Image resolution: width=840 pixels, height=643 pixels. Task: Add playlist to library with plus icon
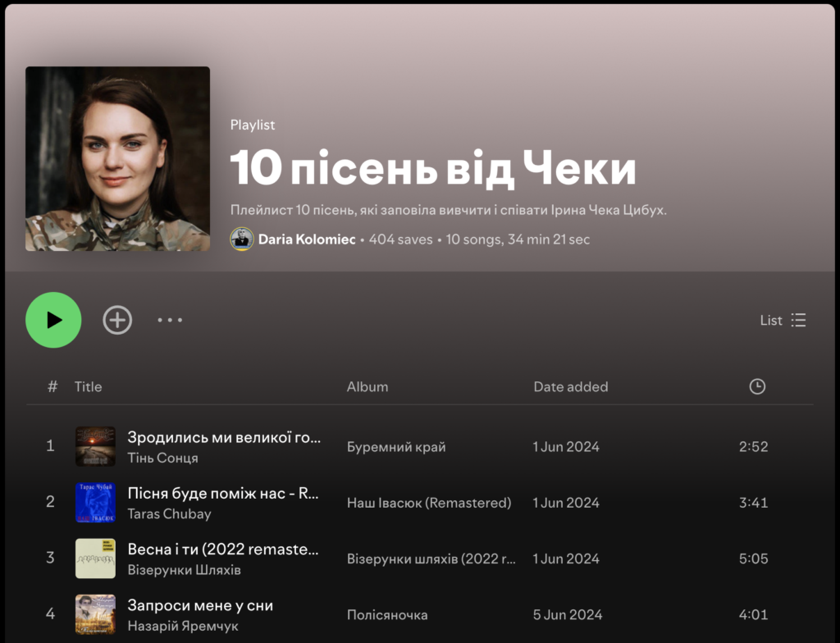point(117,320)
